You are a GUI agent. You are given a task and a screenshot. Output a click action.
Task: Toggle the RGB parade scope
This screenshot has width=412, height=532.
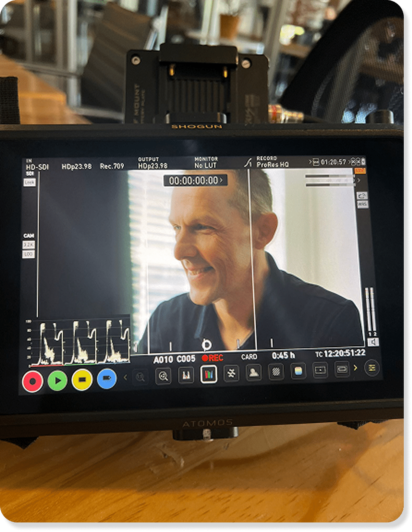click(209, 373)
